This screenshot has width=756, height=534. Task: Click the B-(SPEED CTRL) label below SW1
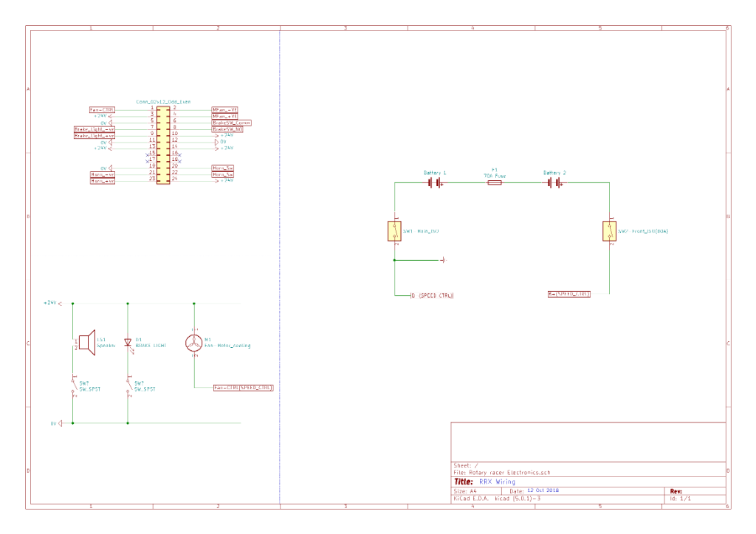[x=432, y=295]
